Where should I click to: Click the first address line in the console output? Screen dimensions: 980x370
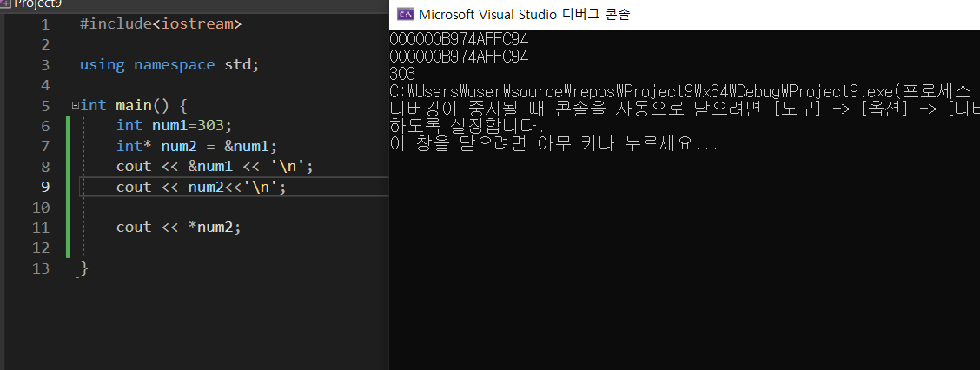[460, 39]
